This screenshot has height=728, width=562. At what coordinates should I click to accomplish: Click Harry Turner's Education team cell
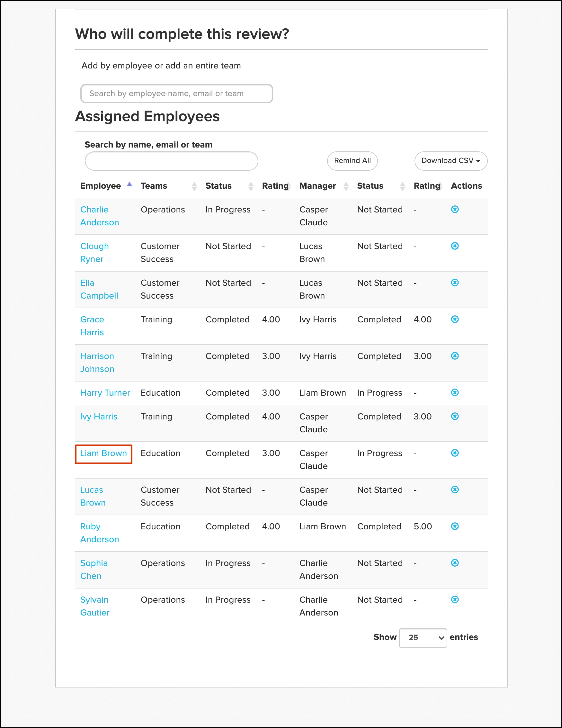(160, 393)
